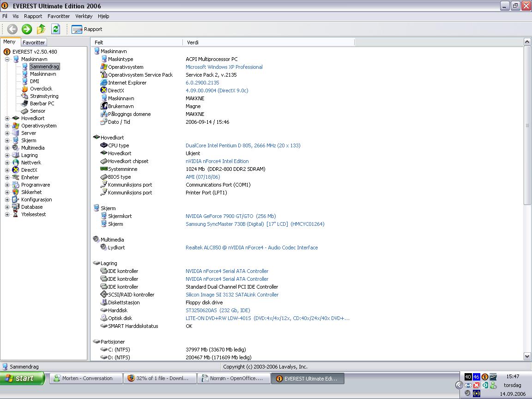The image size is (532, 399).
Task: Click the Multimedia speaker icon in tree
Action: pos(16,148)
